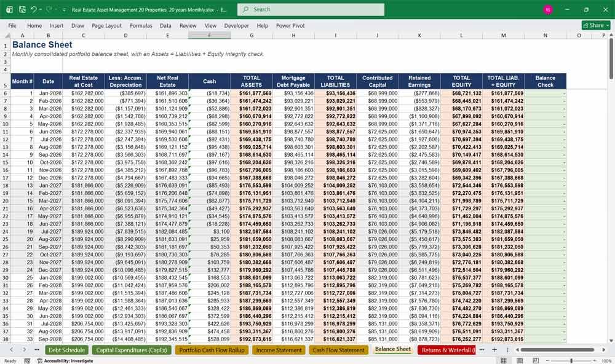The height and width of the screenshot is (364, 615).
Task: Open the Cash Flow Statement sheet tab
Action: coord(338,350)
